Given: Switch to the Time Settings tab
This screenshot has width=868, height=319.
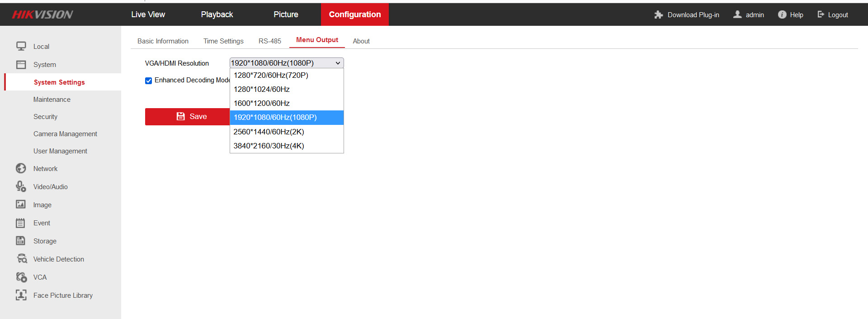Looking at the screenshot, I should tap(223, 41).
